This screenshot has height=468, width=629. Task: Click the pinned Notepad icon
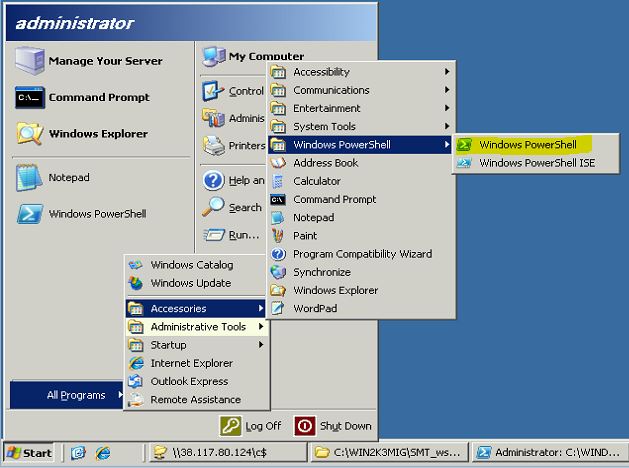[29, 177]
